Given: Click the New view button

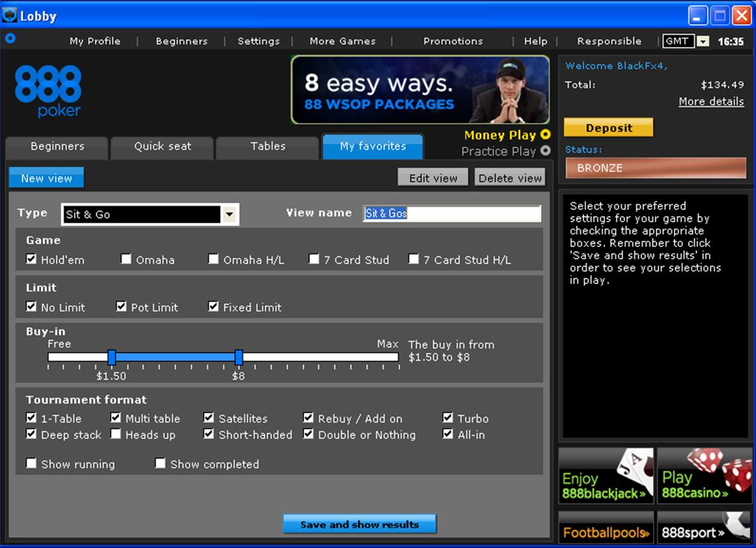Looking at the screenshot, I should pos(46,178).
